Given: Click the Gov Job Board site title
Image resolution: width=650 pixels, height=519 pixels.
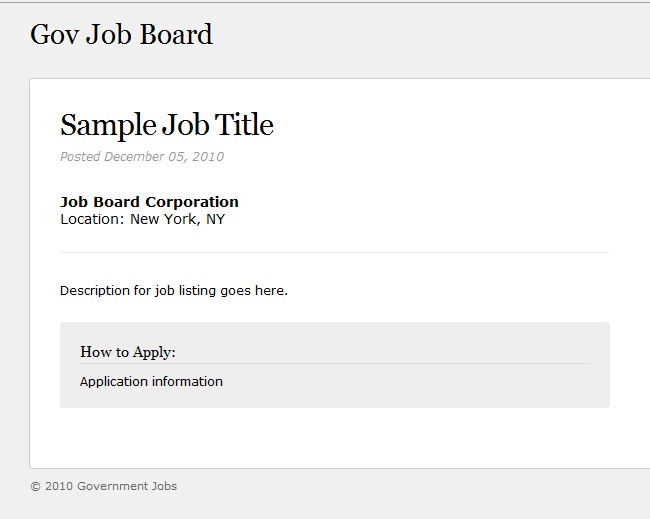Looking at the screenshot, I should pyautogui.click(x=121, y=34).
